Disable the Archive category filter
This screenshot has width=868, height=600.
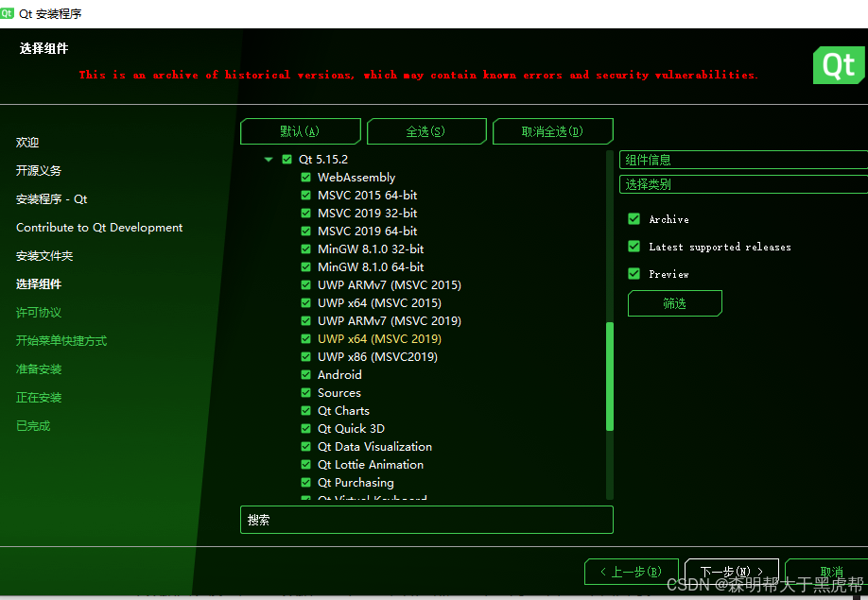(x=634, y=219)
